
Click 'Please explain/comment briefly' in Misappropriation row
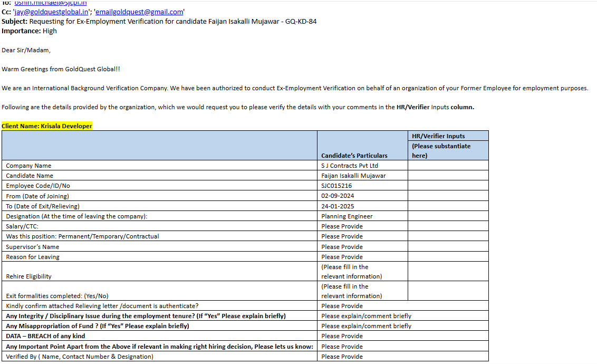coord(367,326)
